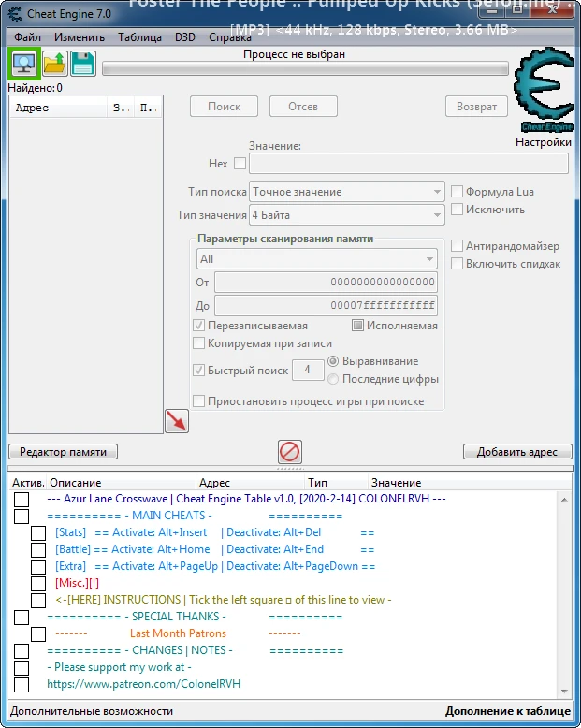Tick the INSTRUCTIONS line checkbox
The image size is (581, 728).
pyautogui.click(x=38, y=601)
